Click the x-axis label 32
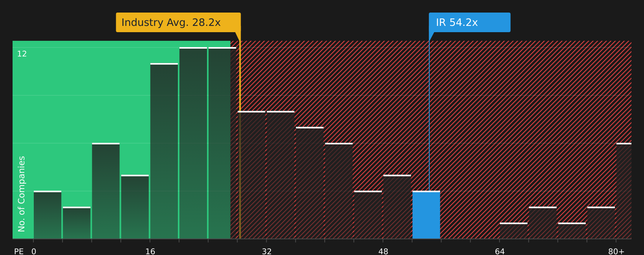This screenshot has height=255, width=644. point(267,251)
